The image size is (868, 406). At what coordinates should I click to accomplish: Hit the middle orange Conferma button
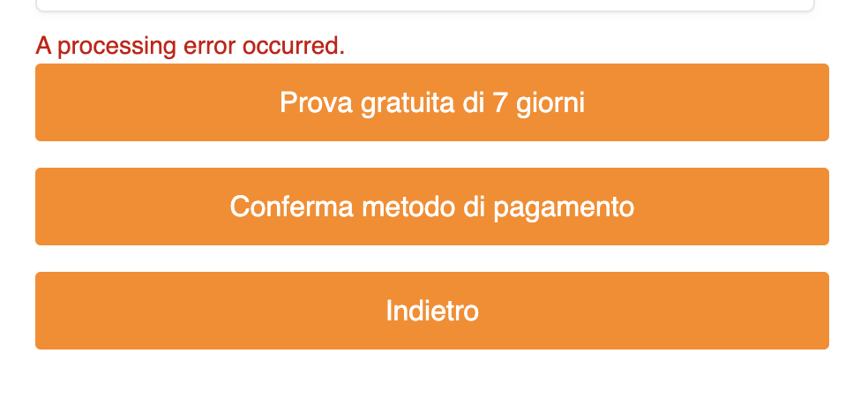432,207
